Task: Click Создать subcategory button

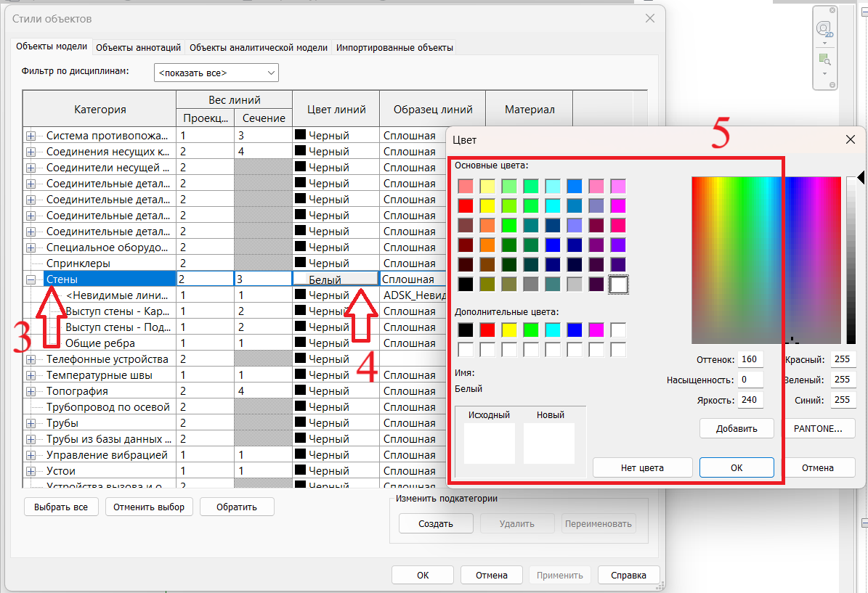Action: click(x=436, y=523)
